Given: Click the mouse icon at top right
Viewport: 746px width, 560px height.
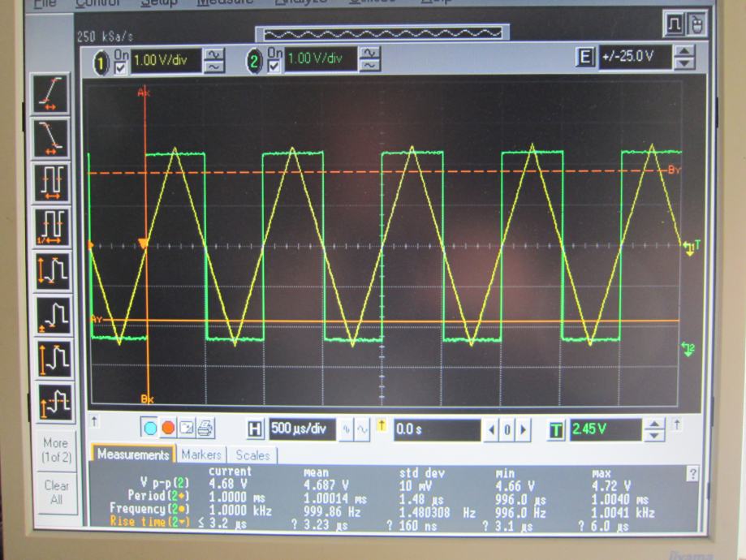Looking at the screenshot, I should [x=696, y=26].
